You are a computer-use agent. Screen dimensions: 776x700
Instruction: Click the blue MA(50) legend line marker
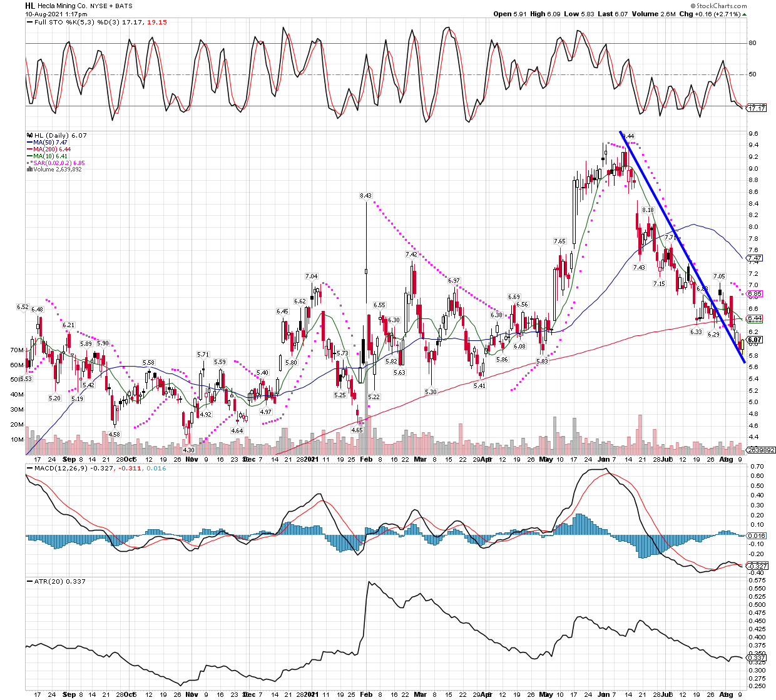29,143
